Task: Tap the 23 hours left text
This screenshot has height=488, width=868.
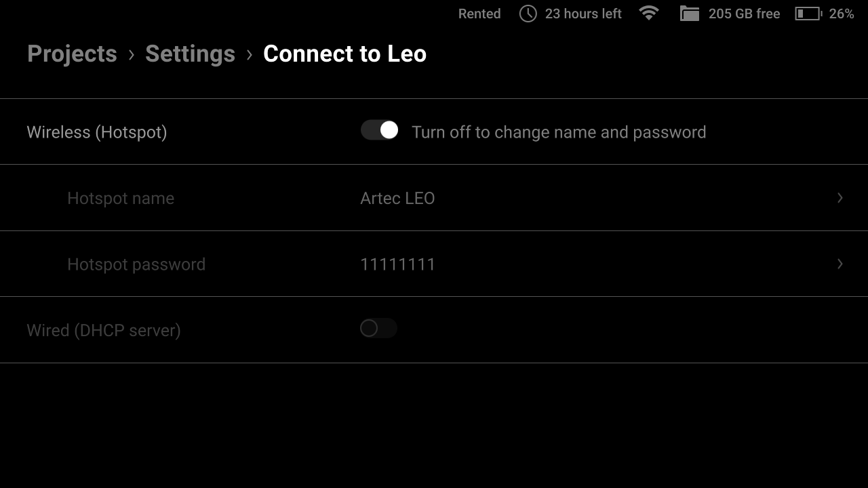Action: click(x=583, y=14)
